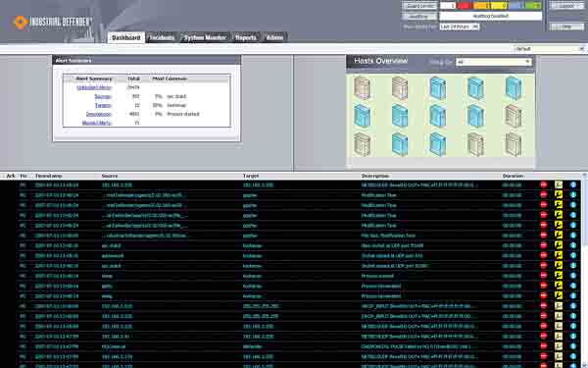Click the note icon in the MQConsole source row
Image resolution: width=588 pixels, height=368 pixels.
(559, 346)
